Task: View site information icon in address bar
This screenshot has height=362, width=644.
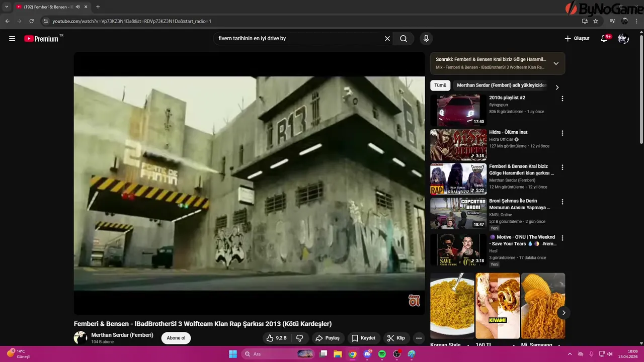Action: pos(46,21)
